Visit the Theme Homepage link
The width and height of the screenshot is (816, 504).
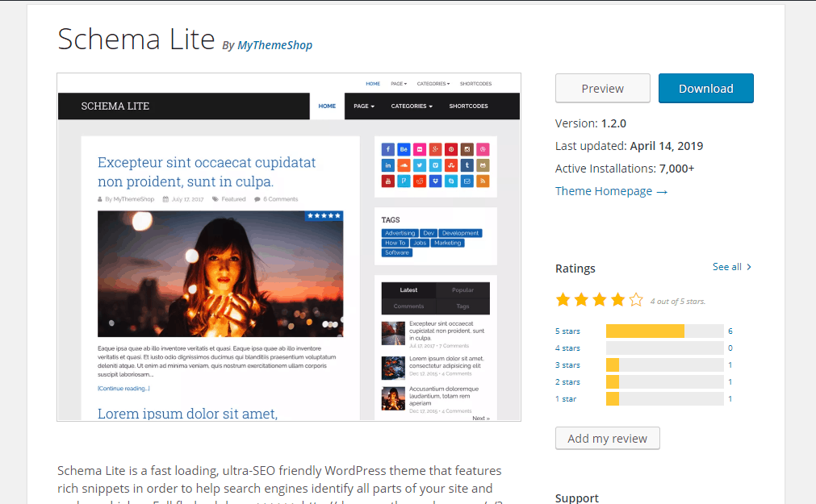tap(611, 191)
